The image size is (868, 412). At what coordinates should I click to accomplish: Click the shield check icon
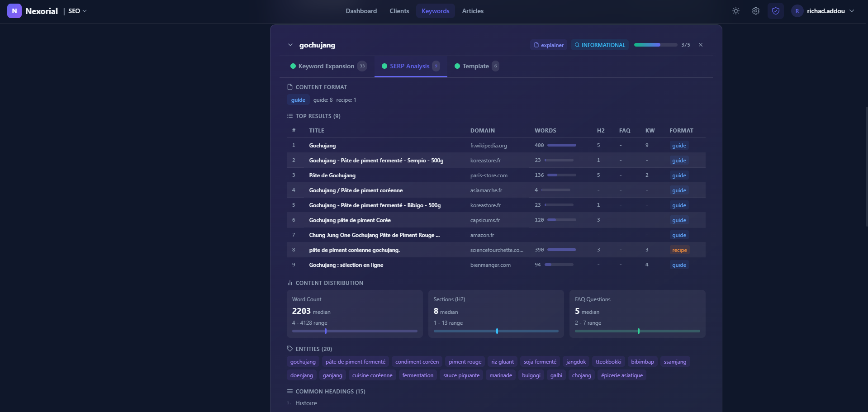(x=776, y=11)
